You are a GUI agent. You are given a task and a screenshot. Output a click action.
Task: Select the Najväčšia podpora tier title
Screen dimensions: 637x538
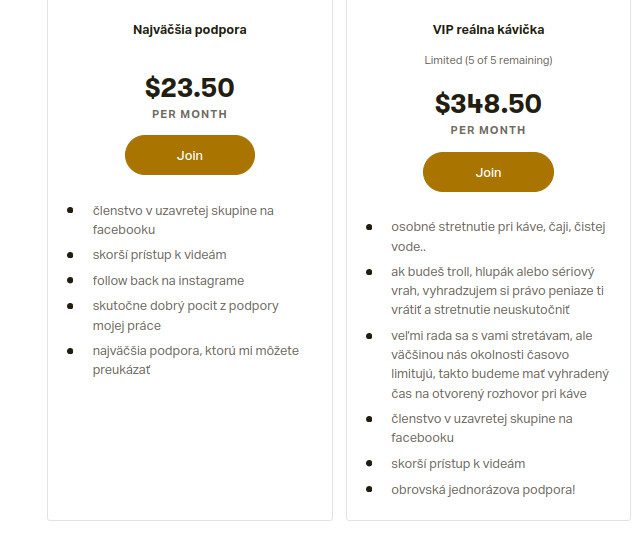pos(189,30)
